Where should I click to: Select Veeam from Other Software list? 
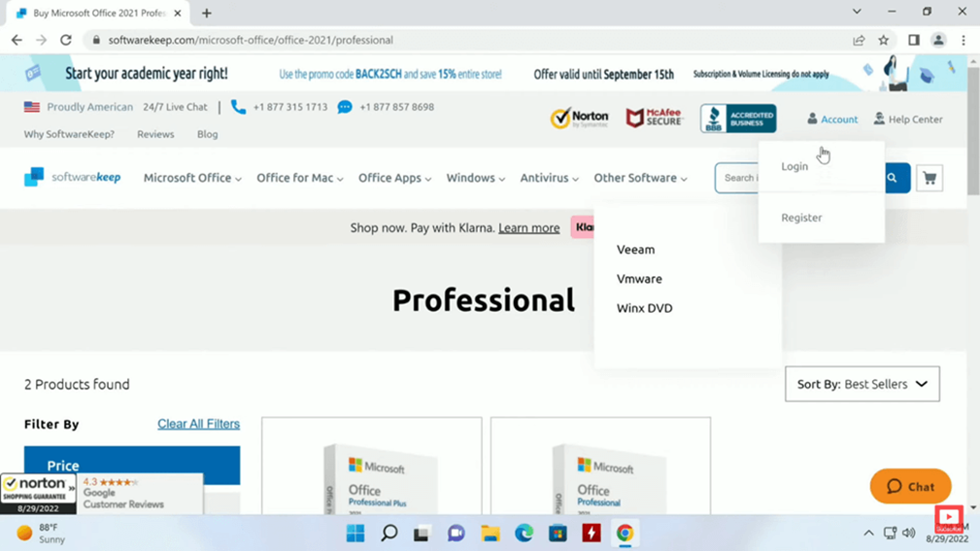[x=635, y=250]
